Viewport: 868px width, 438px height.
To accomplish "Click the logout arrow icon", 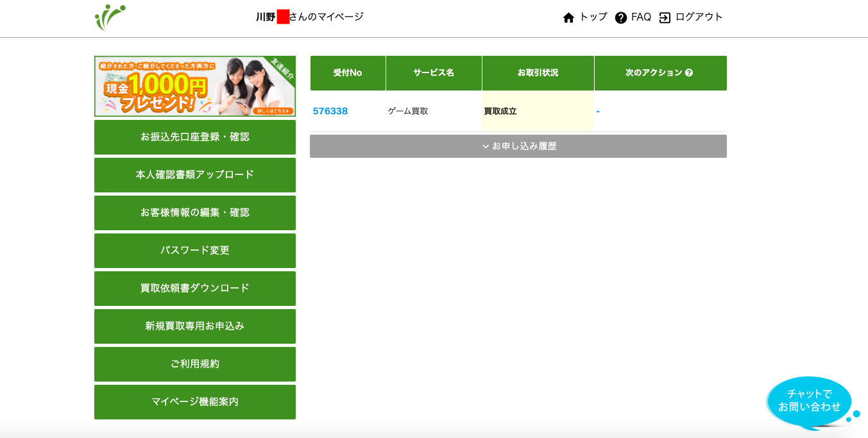I will pyautogui.click(x=665, y=18).
